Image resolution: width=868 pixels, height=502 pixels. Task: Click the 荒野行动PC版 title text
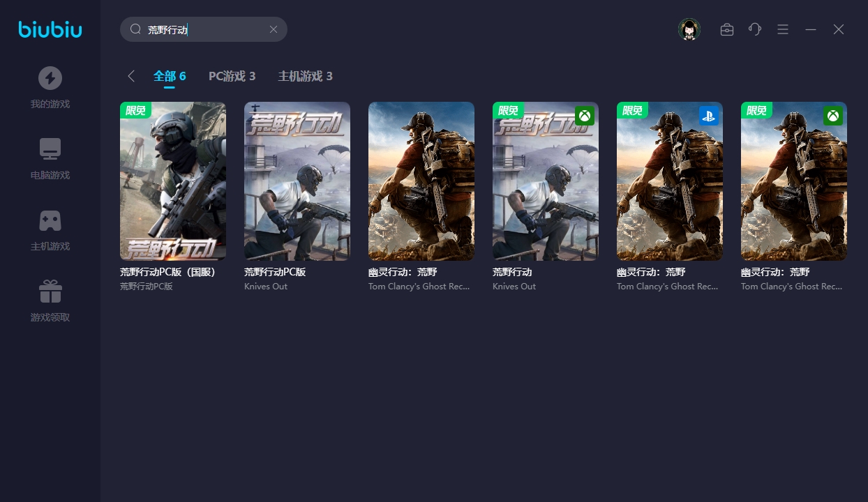click(x=275, y=272)
